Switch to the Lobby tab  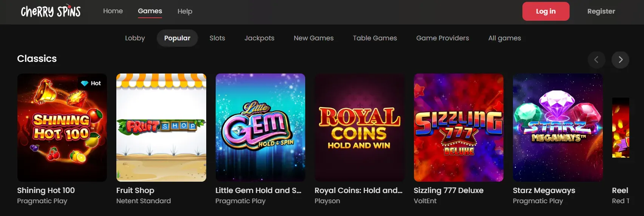[x=135, y=38]
